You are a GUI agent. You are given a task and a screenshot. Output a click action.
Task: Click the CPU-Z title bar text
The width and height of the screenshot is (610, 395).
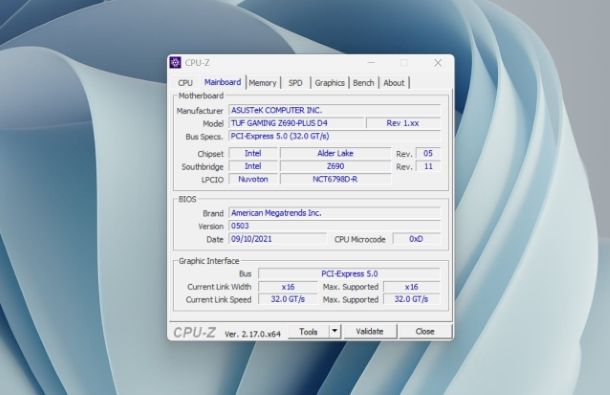click(x=197, y=63)
